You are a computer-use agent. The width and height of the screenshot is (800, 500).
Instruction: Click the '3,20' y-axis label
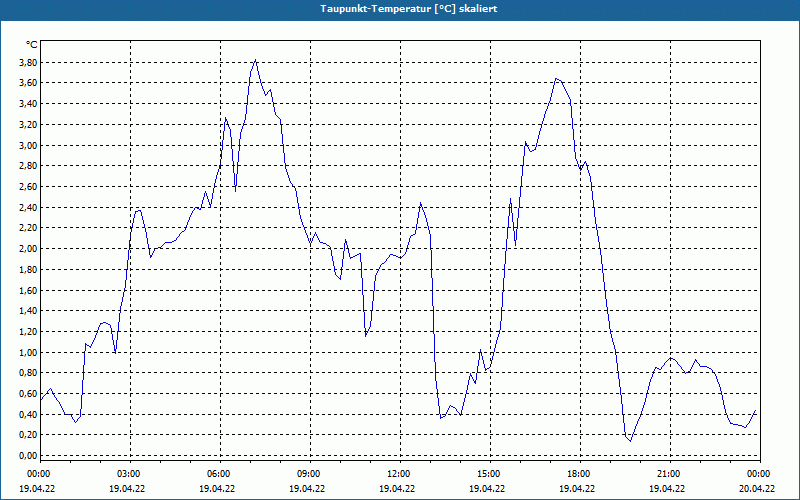[x=29, y=124]
